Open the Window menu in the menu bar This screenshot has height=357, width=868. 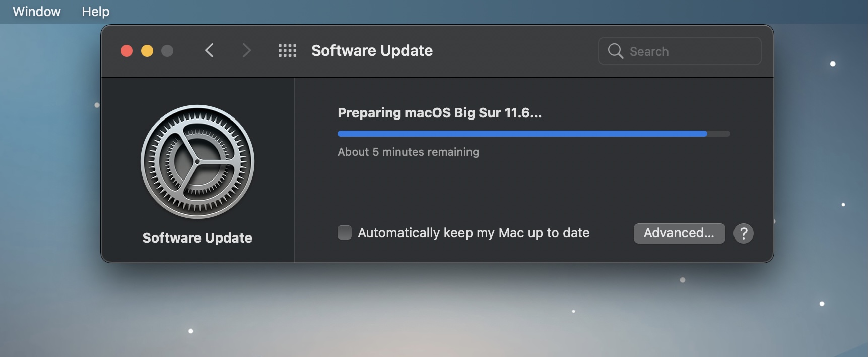(x=36, y=11)
